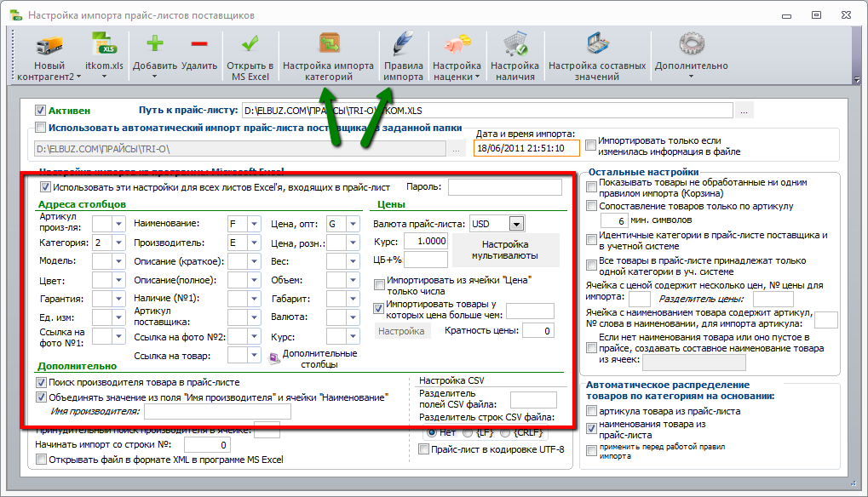The image size is (868, 497).
Task: Select the {LF} line separator radio
Action: [x=468, y=432]
